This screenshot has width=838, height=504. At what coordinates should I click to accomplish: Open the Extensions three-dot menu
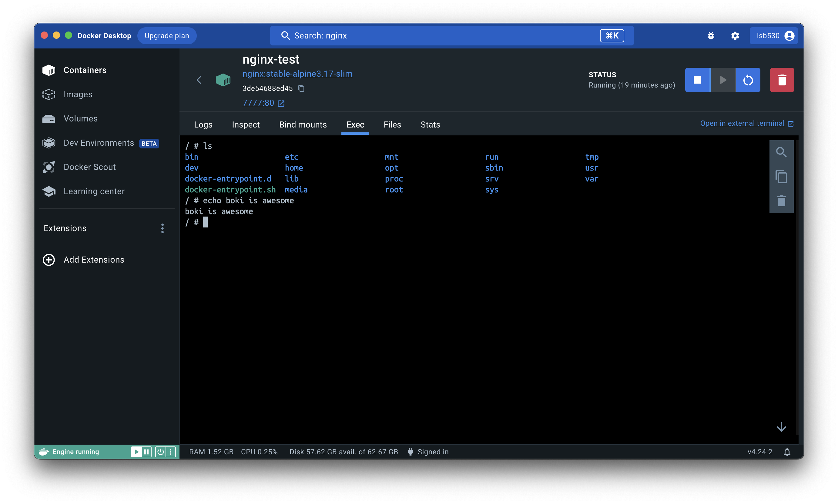click(163, 228)
